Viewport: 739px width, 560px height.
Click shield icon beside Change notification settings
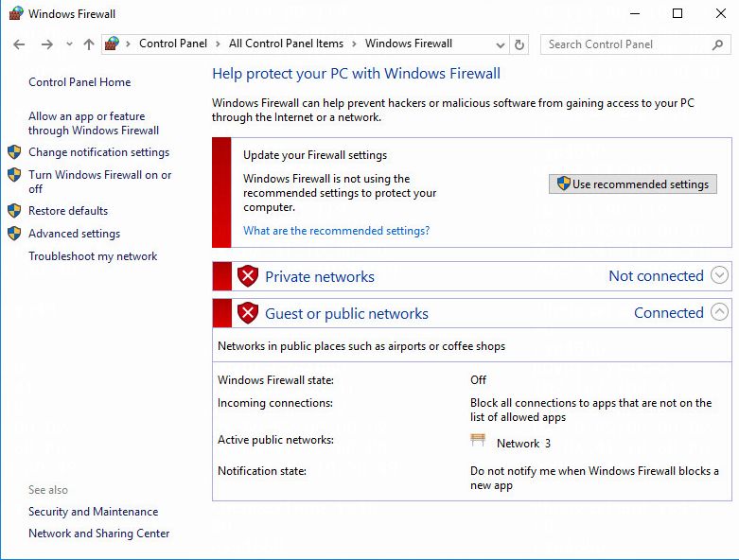14,152
